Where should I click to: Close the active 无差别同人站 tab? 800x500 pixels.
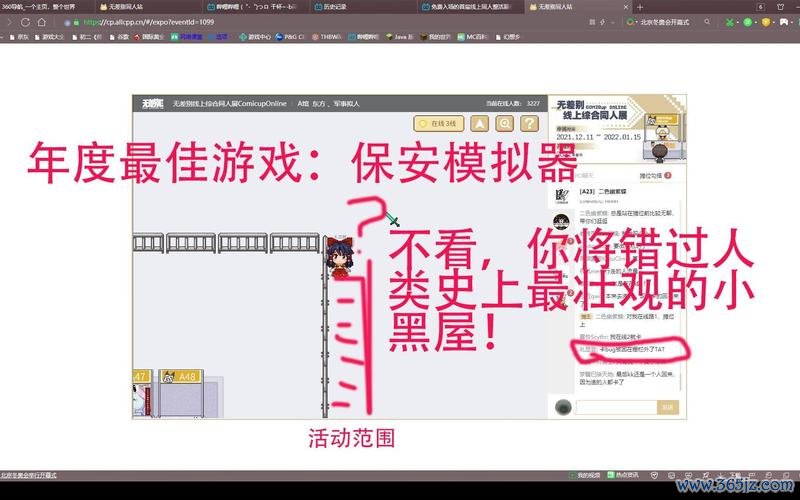click(x=626, y=7)
